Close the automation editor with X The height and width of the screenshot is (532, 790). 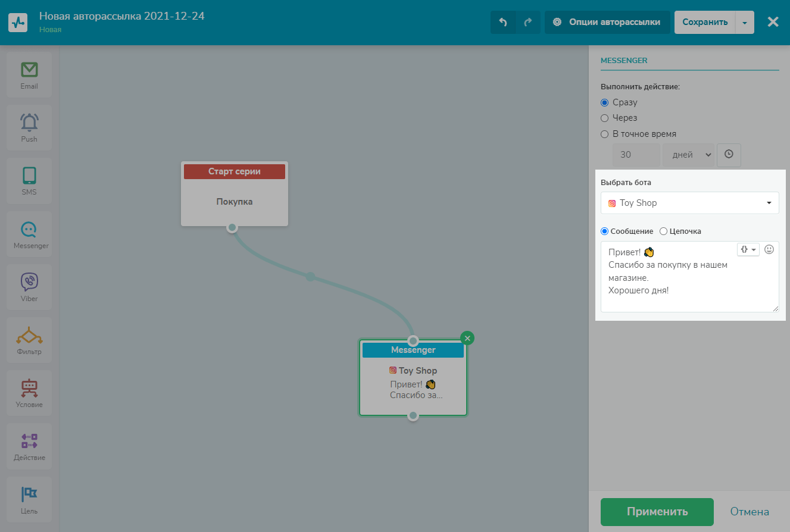coord(773,22)
